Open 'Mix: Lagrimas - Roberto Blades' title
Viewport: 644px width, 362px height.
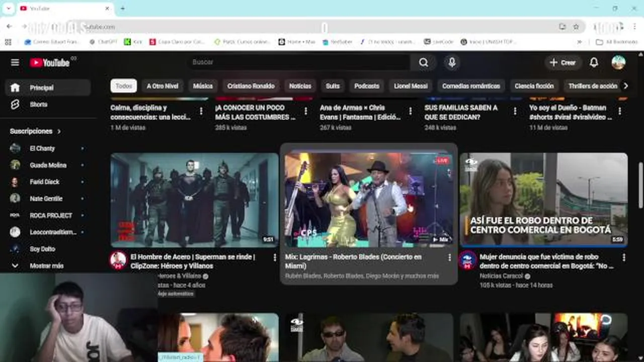click(353, 261)
